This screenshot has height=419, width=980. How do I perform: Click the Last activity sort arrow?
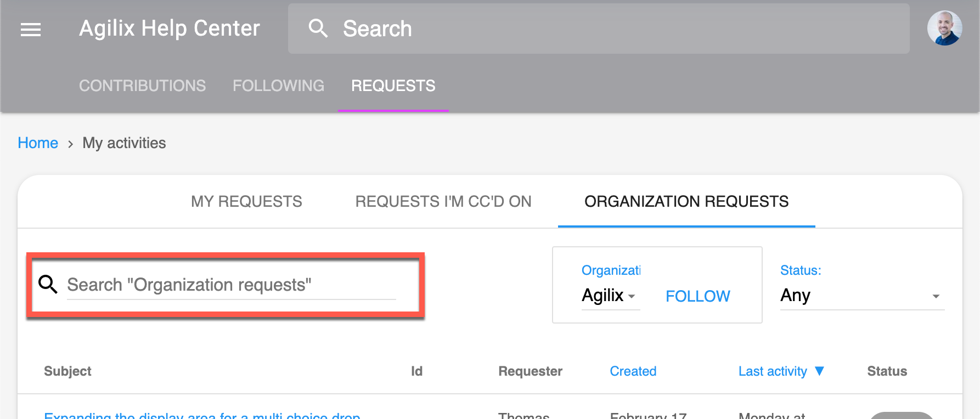tap(819, 371)
